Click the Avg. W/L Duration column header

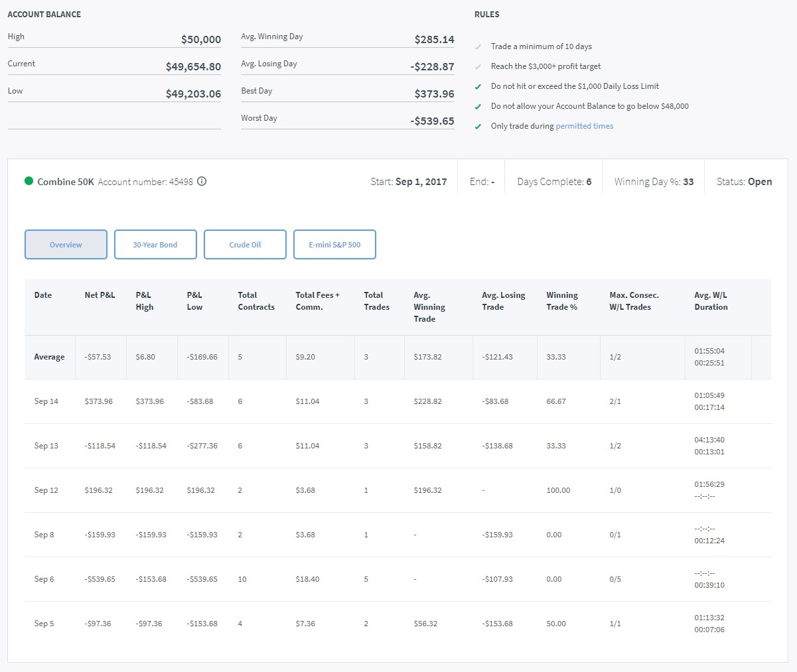711,301
